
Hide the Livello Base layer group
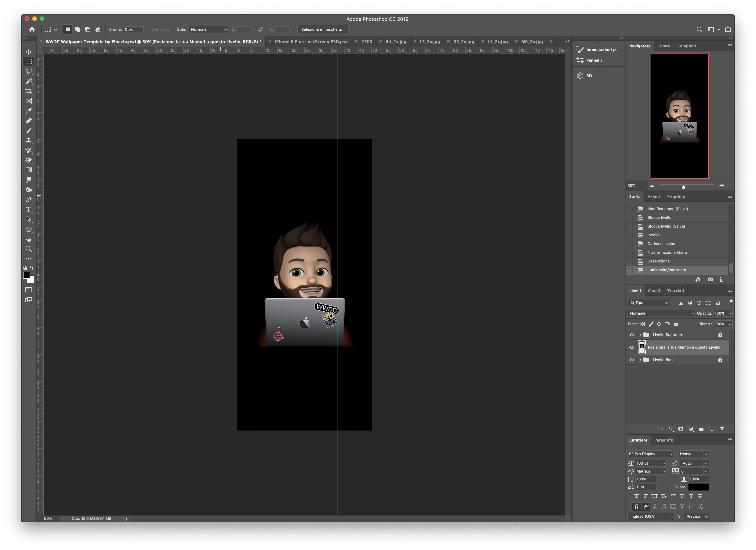632,360
